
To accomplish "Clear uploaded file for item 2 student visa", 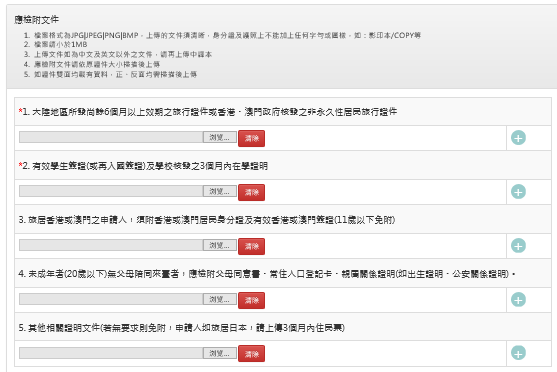I will (x=252, y=193).
